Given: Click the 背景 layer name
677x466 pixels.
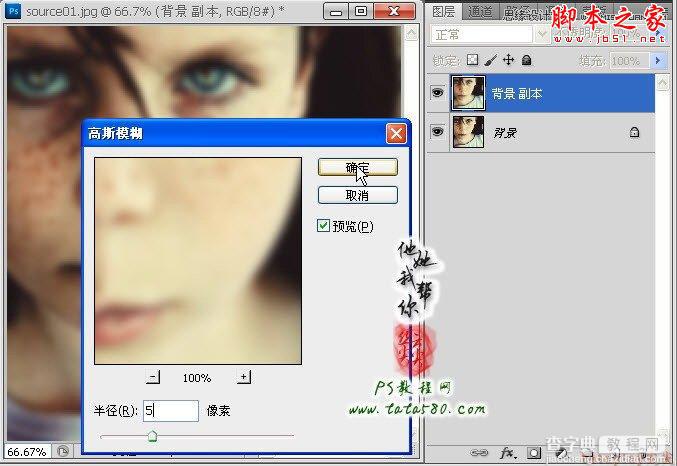Looking at the screenshot, I should [505, 133].
